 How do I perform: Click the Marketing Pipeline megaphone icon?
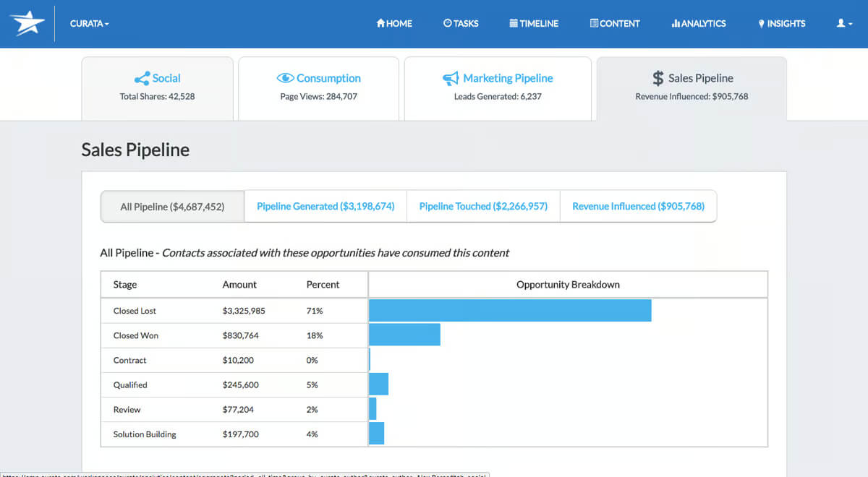[451, 78]
